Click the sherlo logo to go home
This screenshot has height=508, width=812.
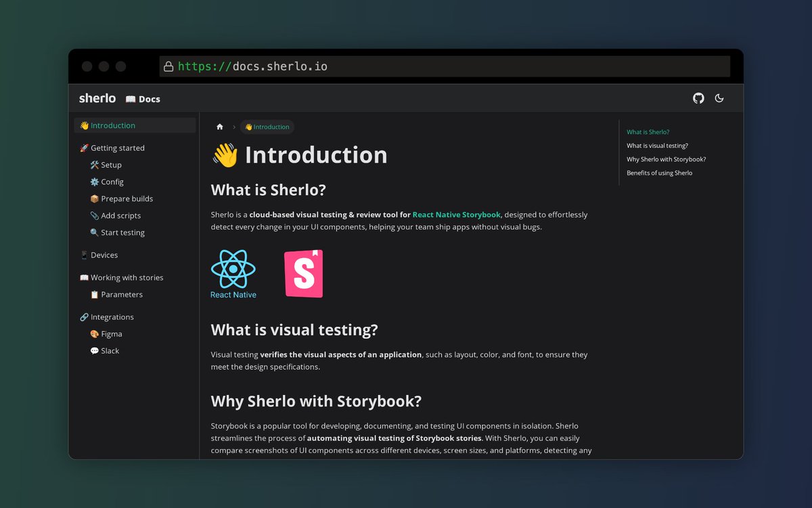[x=96, y=98]
